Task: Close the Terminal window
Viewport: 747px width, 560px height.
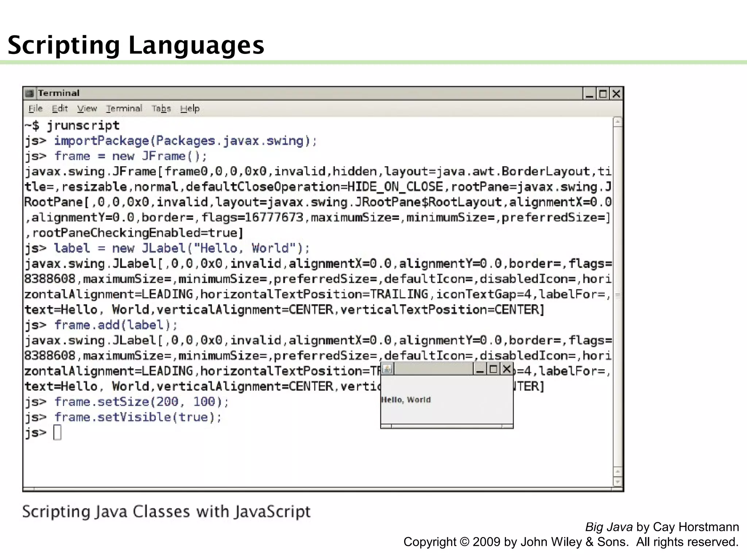Action: click(x=616, y=94)
